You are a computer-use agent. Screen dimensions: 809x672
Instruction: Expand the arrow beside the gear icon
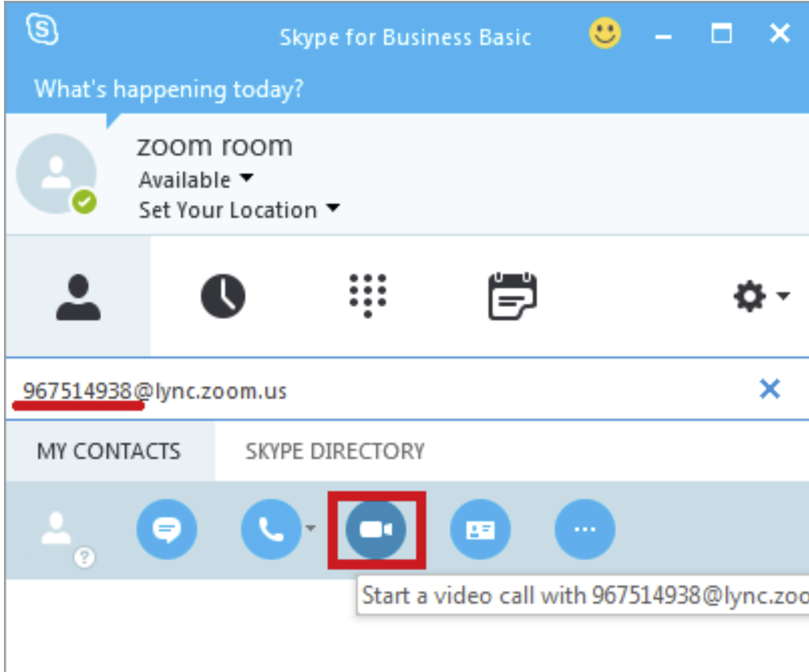784,296
